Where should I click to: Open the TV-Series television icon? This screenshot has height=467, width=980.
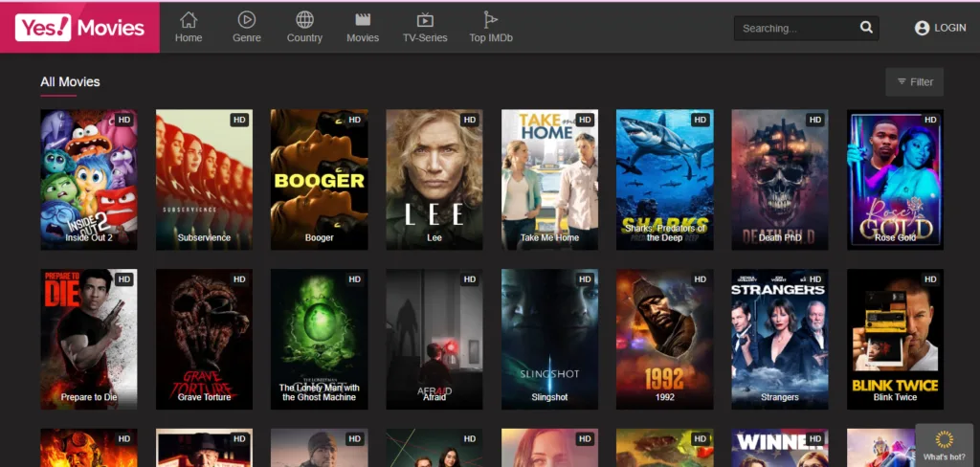point(425,20)
